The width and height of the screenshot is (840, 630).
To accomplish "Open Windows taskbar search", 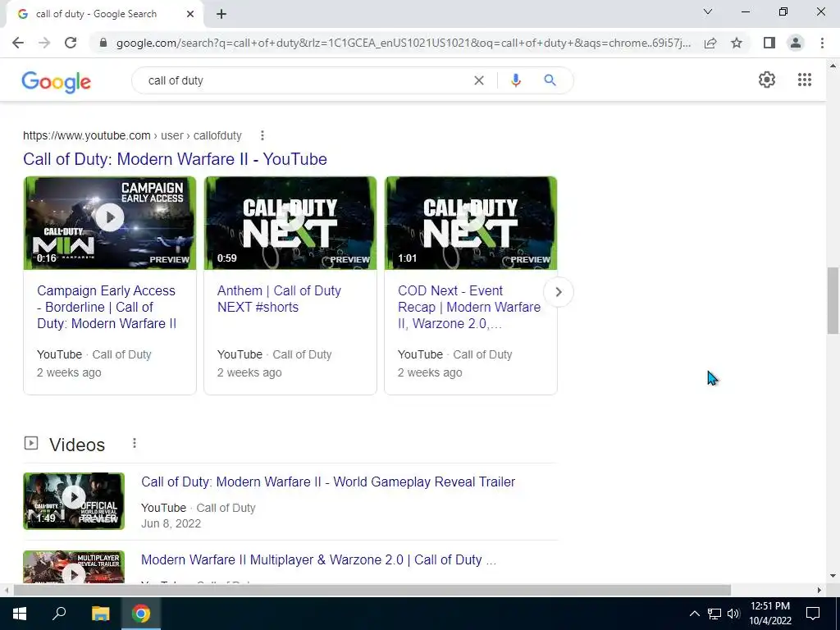I will click(59, 614).
